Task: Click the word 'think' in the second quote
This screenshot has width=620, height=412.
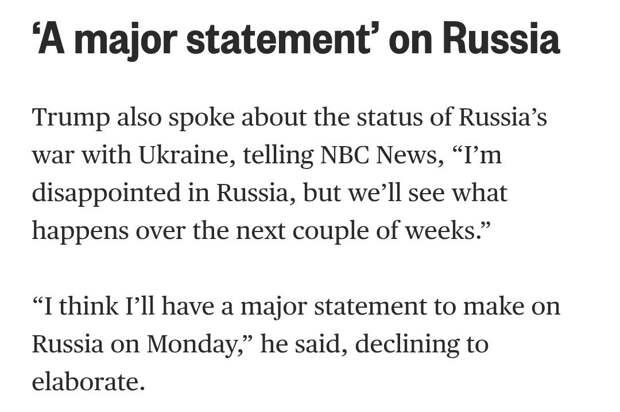Action: click(x=89, y=306)
